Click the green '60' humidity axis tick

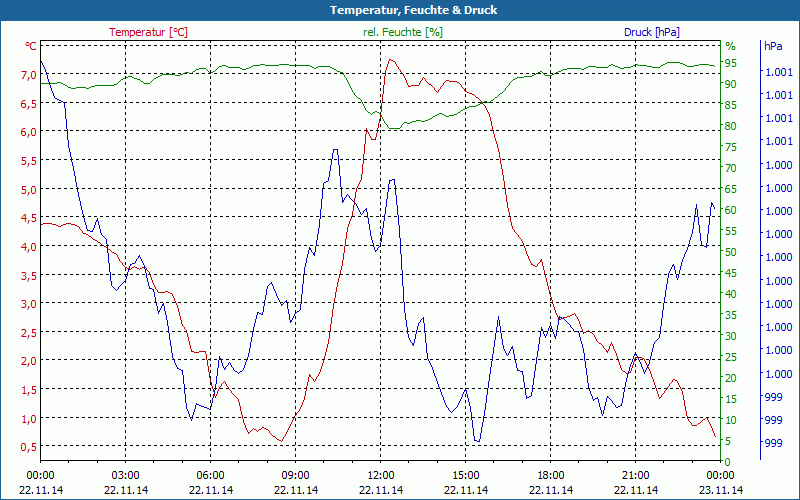coord(731,210)
